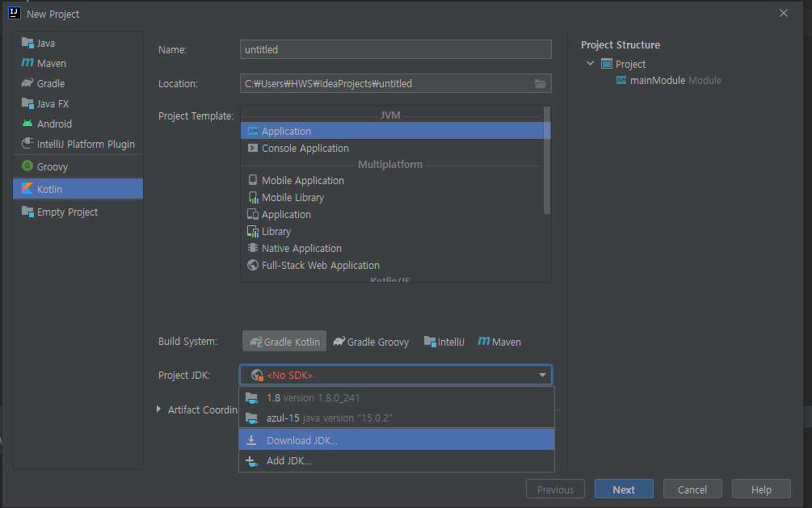
Task: Choose JDK 1.8 version 1.8.0_241
Action: coord(396,397)
